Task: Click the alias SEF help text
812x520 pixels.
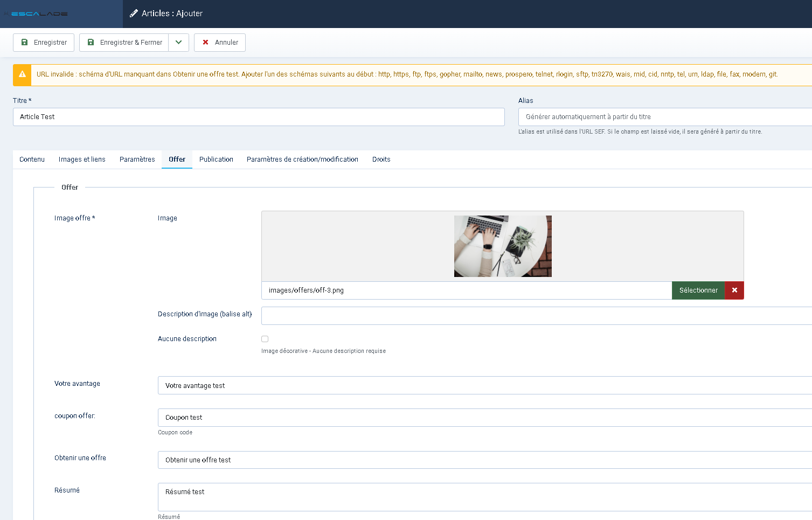Action: tap(640, 132)
